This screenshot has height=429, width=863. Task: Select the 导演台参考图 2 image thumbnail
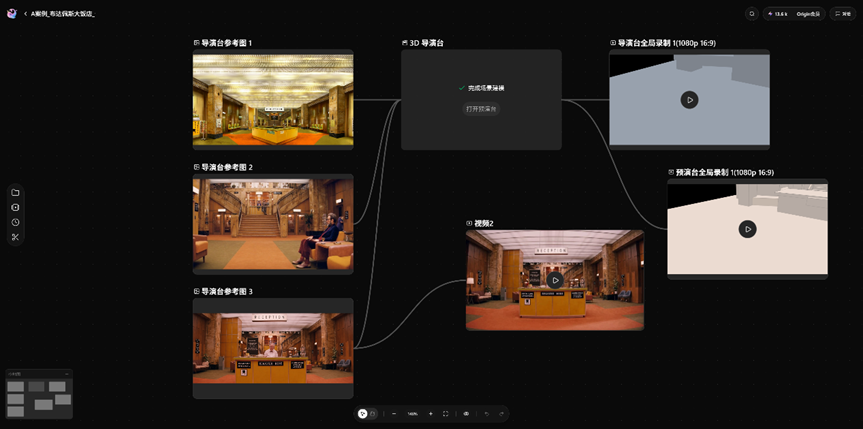point(273,224)
